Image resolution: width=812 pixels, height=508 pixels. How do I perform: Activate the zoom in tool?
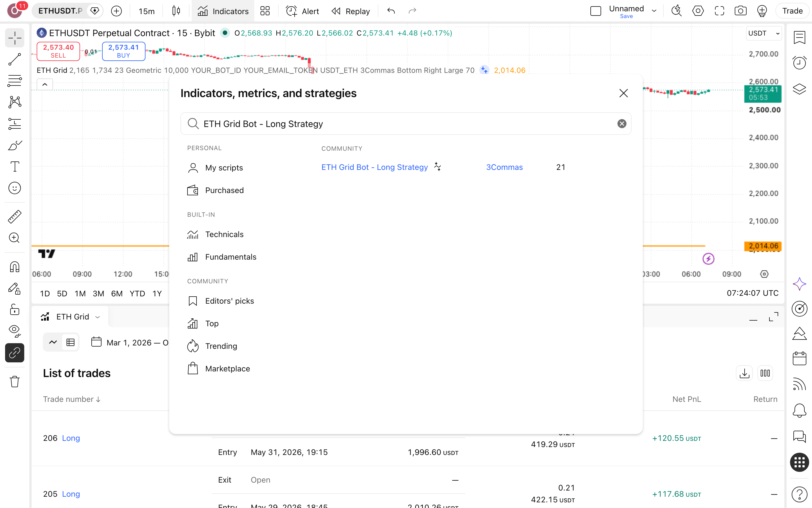(14, 238)
